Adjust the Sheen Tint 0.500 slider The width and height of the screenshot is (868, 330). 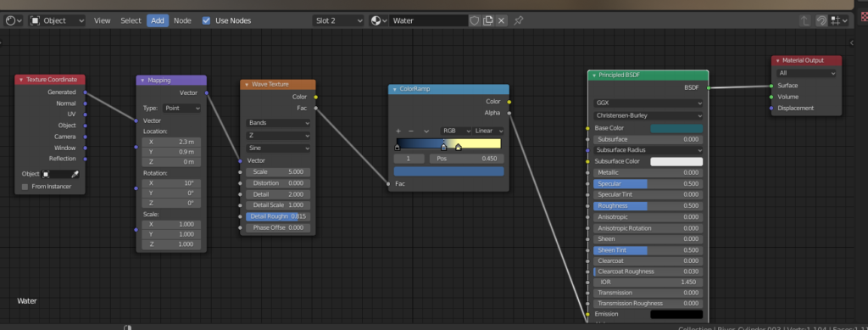tap(648, 250)
